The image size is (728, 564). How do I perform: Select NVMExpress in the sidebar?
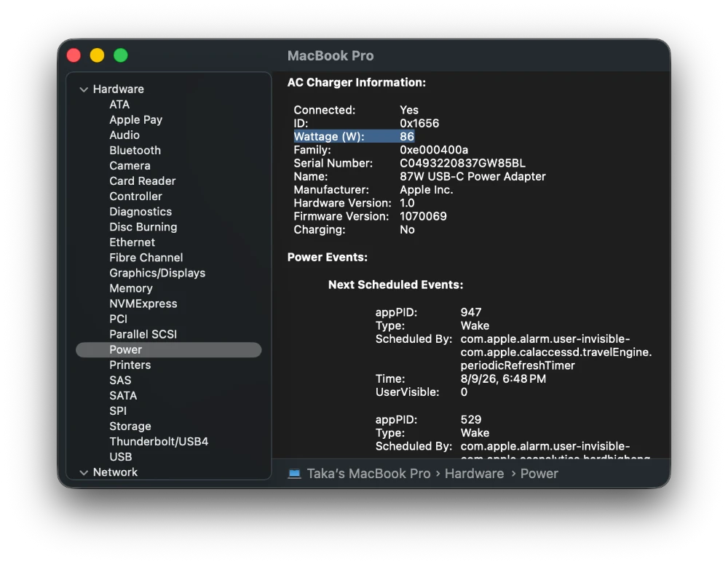pyautogui.click(x=143, y=303)
